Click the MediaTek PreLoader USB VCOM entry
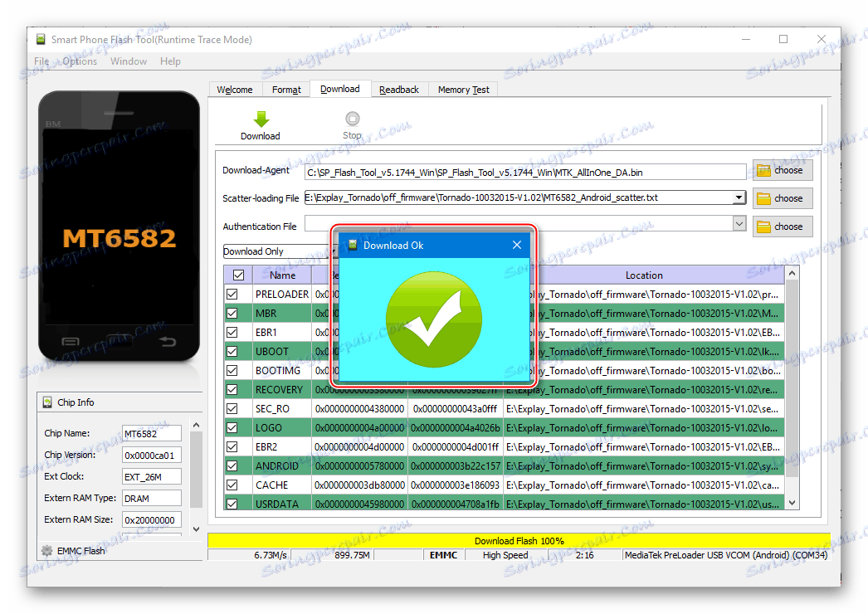 coord(726,555)
